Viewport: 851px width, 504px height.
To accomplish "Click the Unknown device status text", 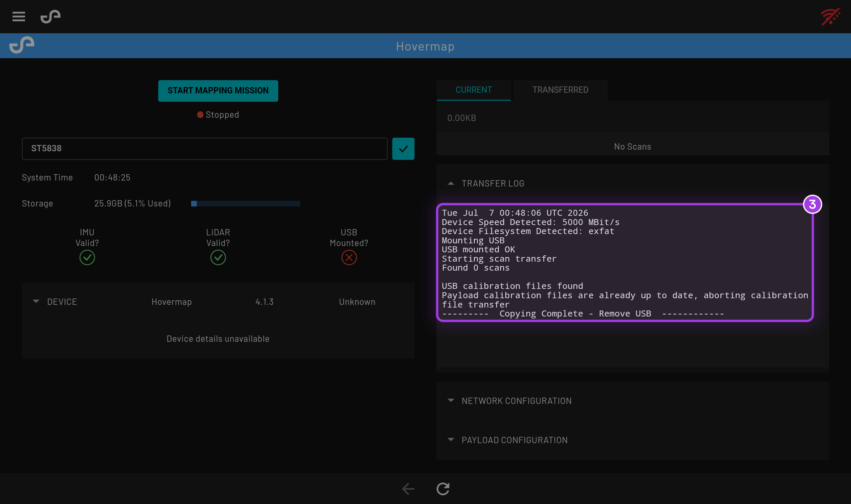I will 357,302.
